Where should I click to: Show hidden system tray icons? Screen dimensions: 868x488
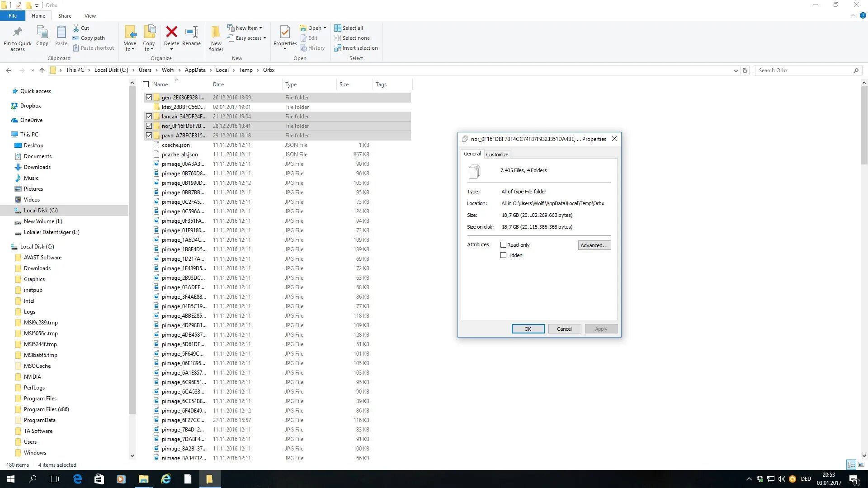pyautogui.click(x=749, y=479)
